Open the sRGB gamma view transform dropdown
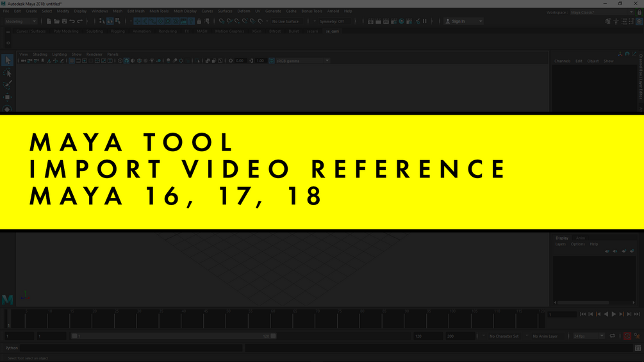 click(302, 61)
